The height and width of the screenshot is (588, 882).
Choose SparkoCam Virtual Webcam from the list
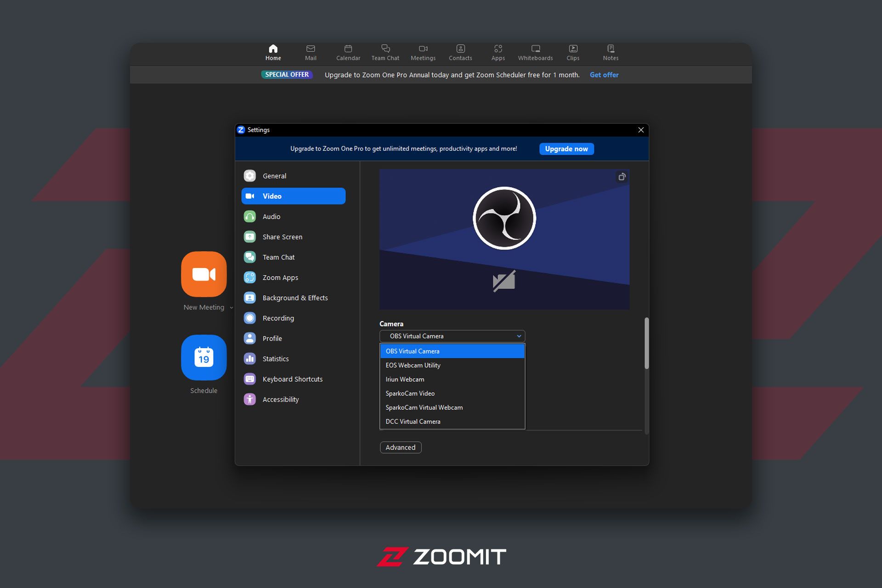pyautogui.click(x=452, y=407)
